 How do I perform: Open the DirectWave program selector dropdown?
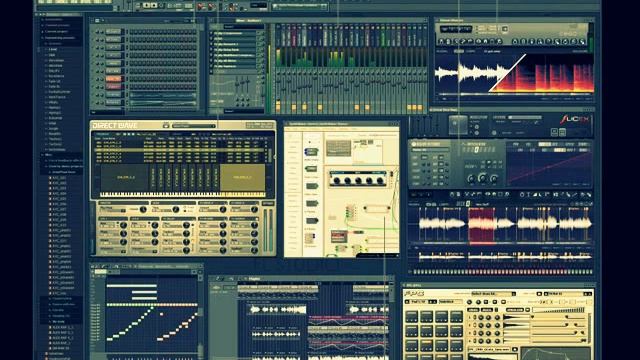[x=193, y=126]
